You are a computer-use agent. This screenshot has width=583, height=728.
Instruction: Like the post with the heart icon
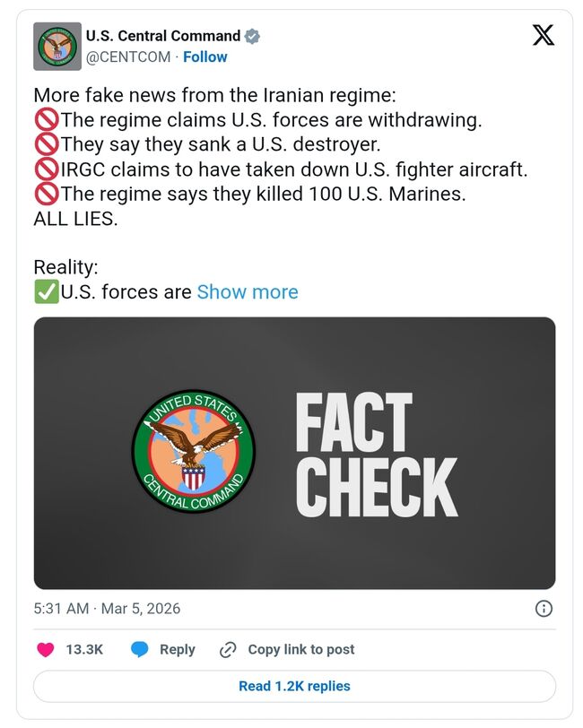46,649
